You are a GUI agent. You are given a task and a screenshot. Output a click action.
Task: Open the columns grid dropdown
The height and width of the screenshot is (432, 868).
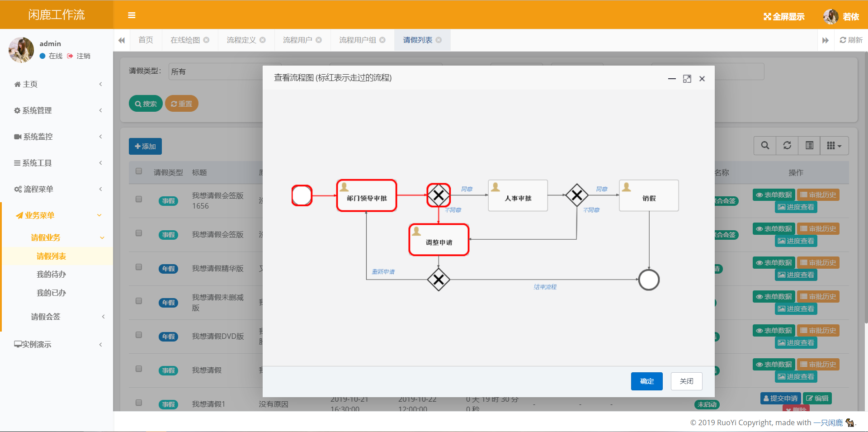point(835,146)
